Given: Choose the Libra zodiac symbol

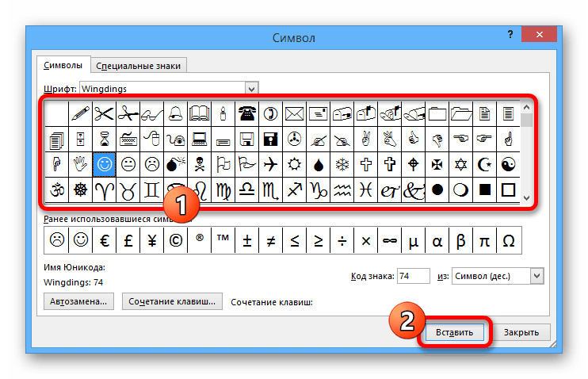Looking at the screenshot, I should click(246, 189).
